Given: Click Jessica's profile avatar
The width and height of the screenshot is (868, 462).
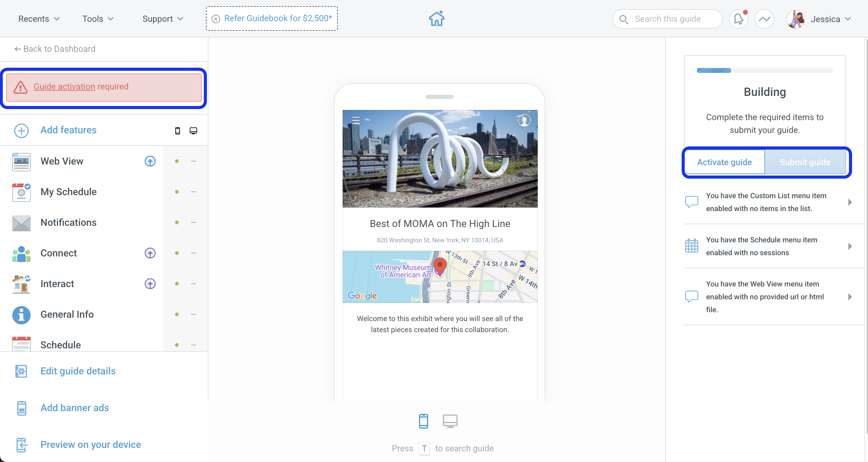Looking at the screenshot, I should point(796,19).
